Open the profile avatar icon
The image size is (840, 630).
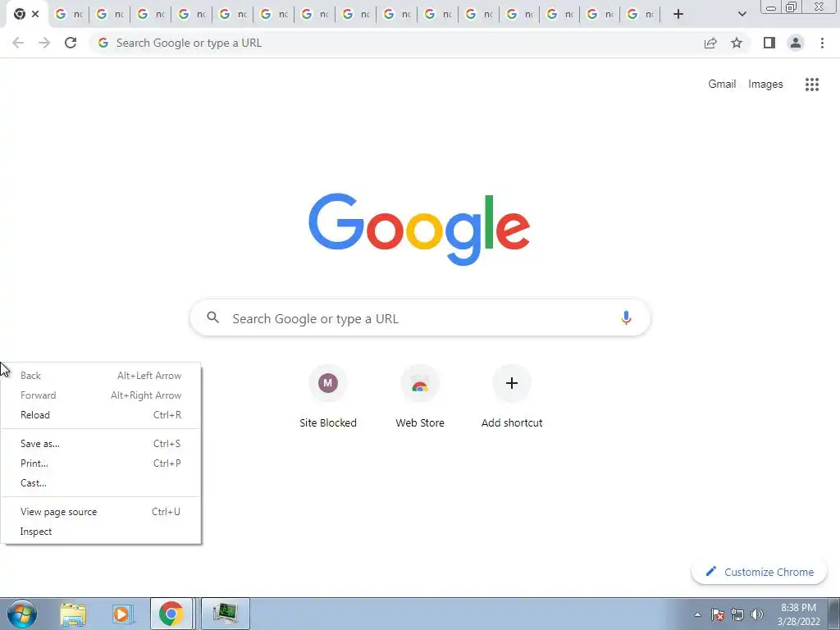[x=796, y=43]
